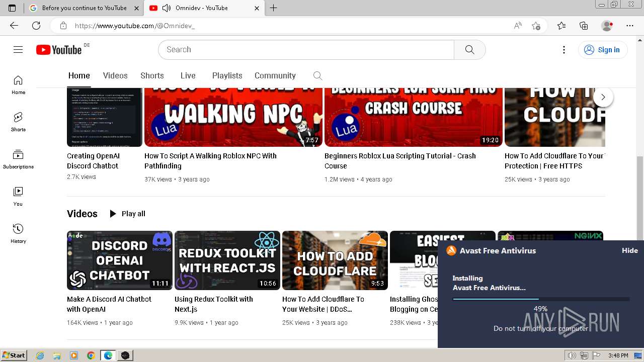The image size is (644, 362).
Task: Close the Omnidev - YouTube tab
Action: (257, 8)
